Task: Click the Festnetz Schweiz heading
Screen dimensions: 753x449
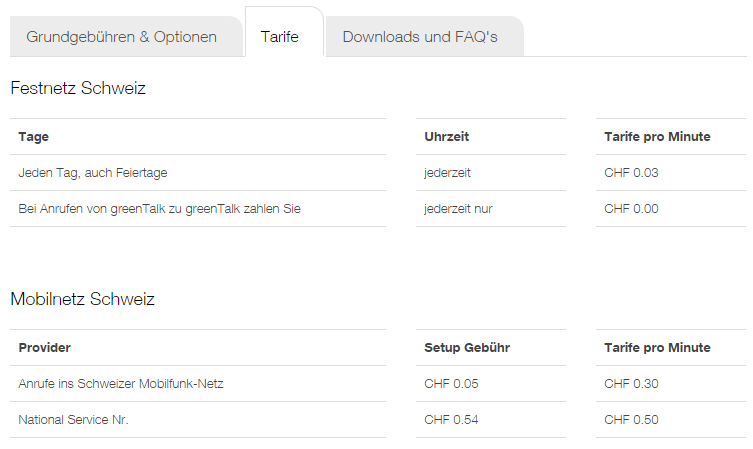Action: pos(78,88)
